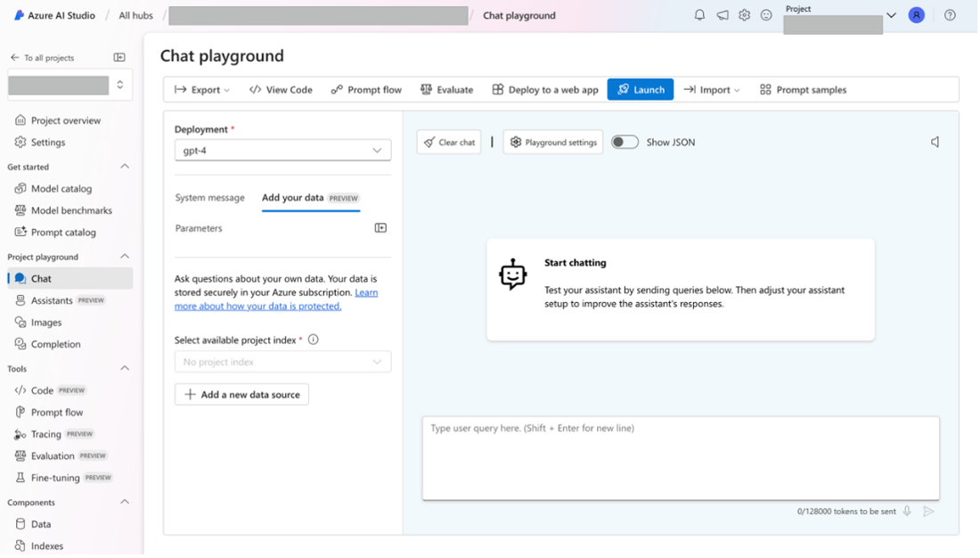Collapse the Get started section

(x=125, y=167)
